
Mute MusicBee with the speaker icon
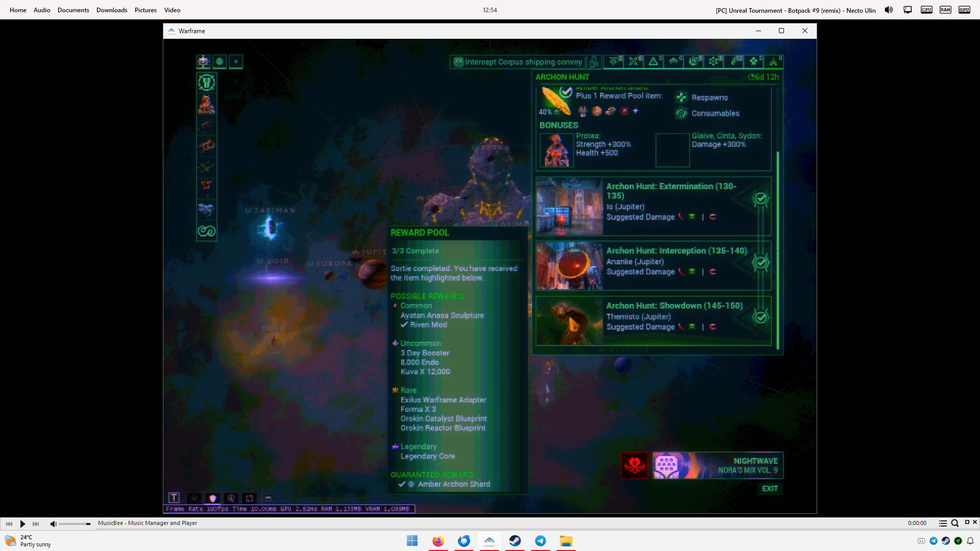[x=53, y=523]
